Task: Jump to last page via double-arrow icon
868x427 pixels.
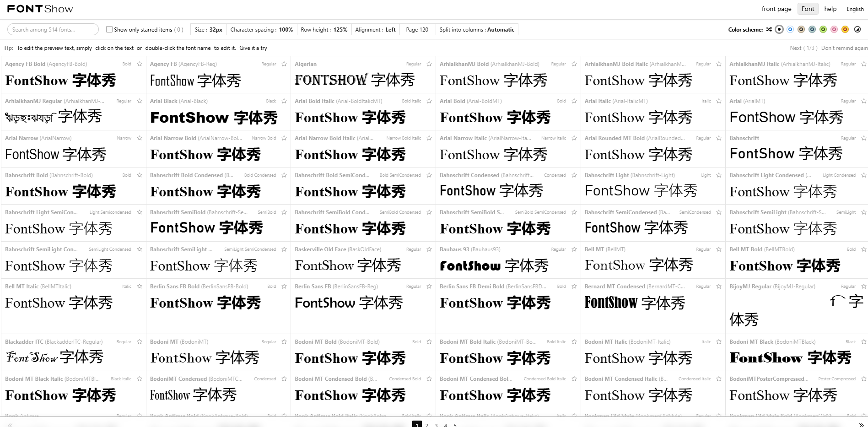Action: [861, 425]
